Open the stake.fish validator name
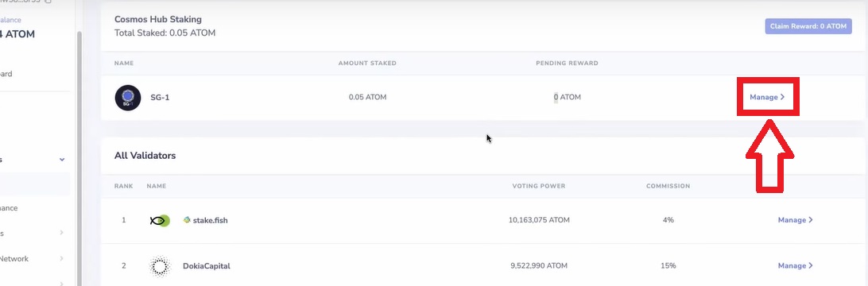 pyautogui.click(x=210, y=221)
